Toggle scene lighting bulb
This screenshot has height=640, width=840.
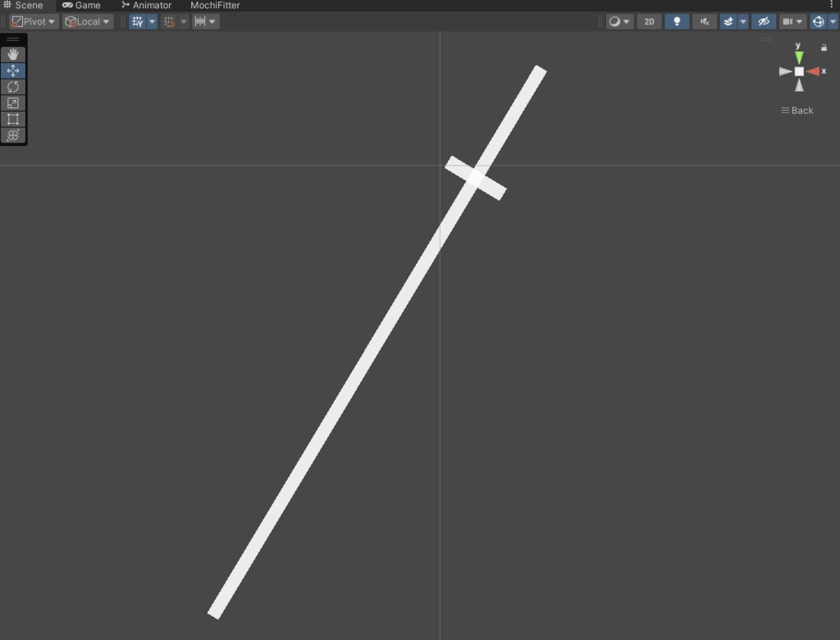click(x=677, y=21)
